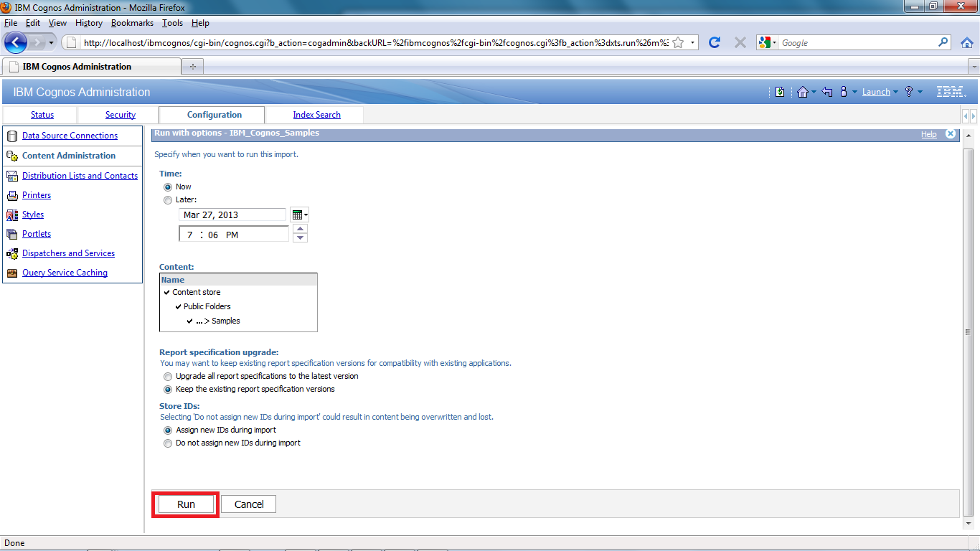980x551 pixels.
Task: Reload the page with Firefox refresh icon
Action: pyautogui.click(x=714, y=42)
